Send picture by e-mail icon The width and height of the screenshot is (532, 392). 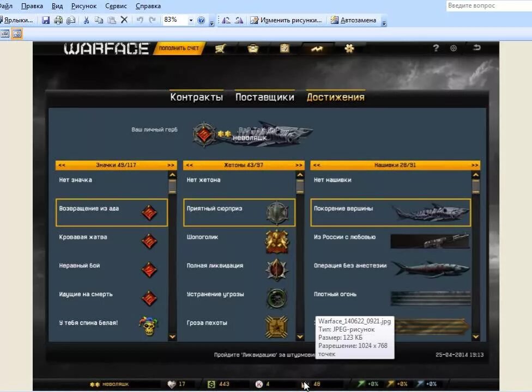[71, 20]
